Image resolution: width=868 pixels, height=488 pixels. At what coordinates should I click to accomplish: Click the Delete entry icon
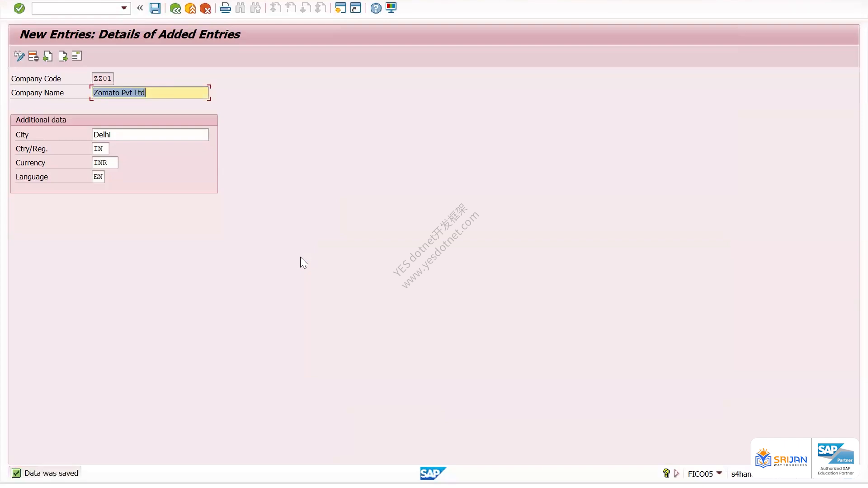pyautogui.click(x=33, y=56)
